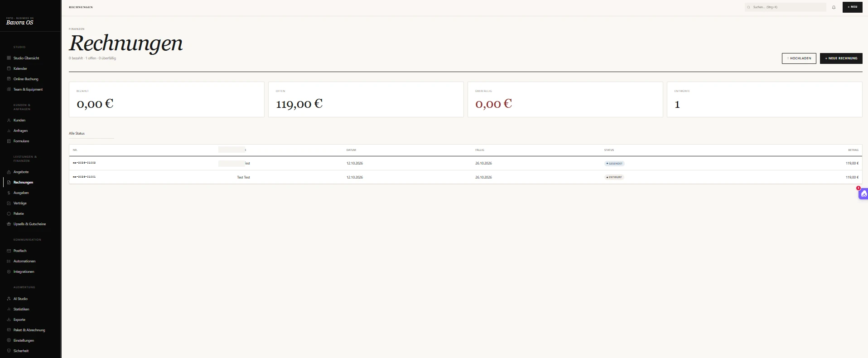
Task: Click the Offen 119,00 € card
Action: tap(366, 99)
